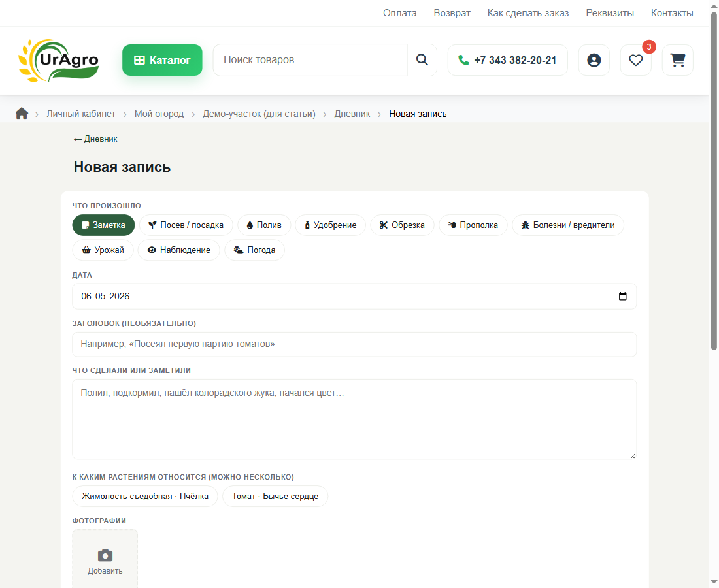Click Мой огород breadcrumb link

click(x=159, y=114)
